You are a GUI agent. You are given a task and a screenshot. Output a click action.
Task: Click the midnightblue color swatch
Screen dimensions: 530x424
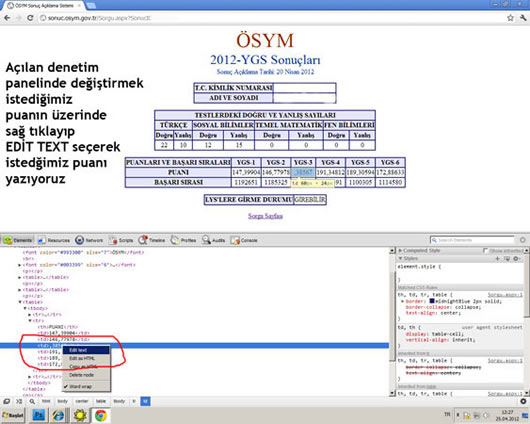432,301
